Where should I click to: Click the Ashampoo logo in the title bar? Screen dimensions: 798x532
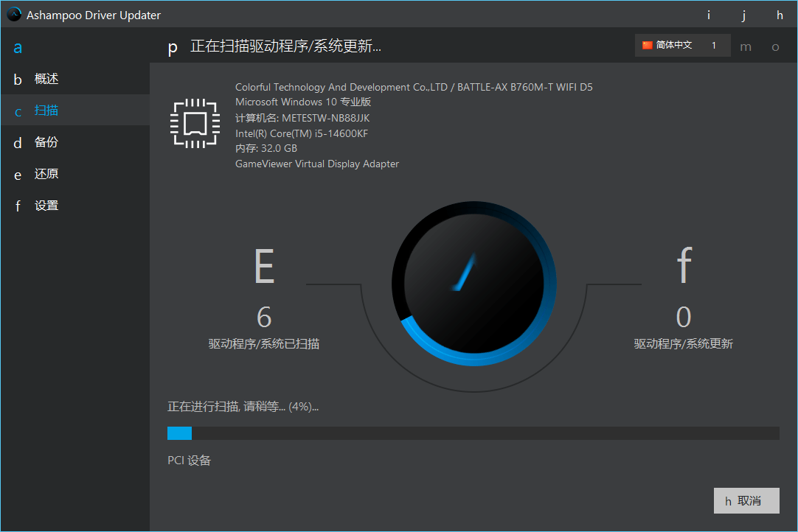point(13,14)
